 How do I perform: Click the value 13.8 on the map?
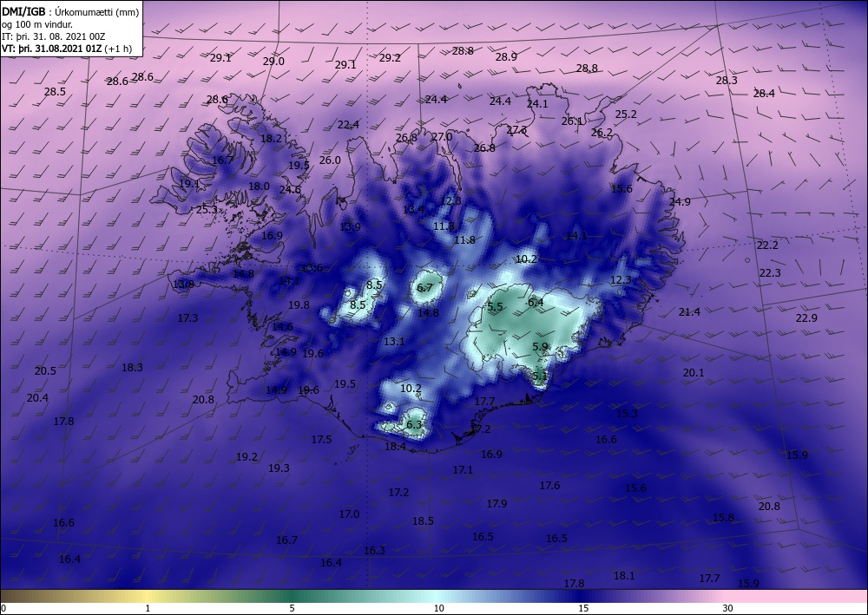[184, 285]
